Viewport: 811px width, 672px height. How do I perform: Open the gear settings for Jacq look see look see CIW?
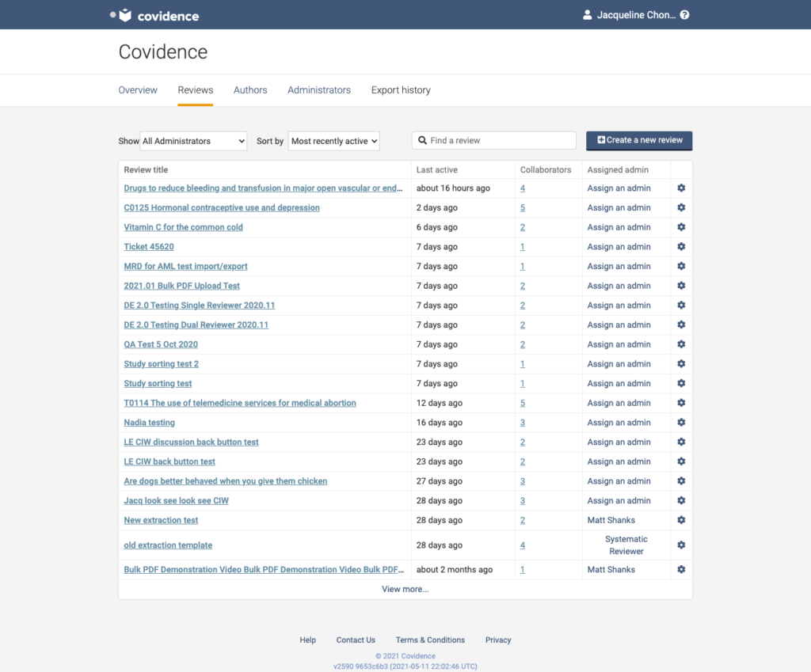(681, 500)
